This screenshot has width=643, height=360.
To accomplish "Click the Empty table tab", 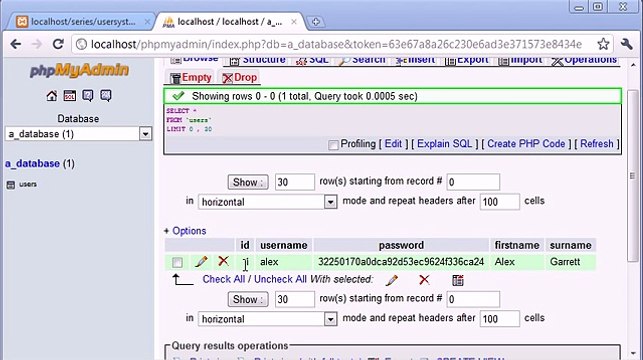I will (x=191, y=77).
